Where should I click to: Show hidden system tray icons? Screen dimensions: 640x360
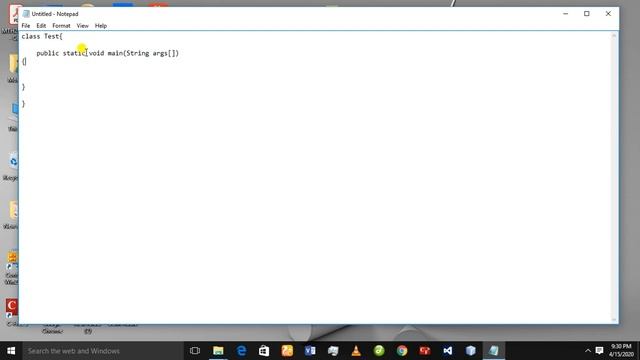pos(588,351)
